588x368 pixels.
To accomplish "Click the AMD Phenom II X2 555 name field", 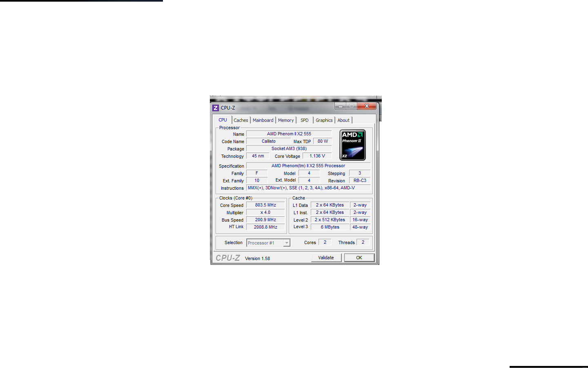I will click(289, 134).
